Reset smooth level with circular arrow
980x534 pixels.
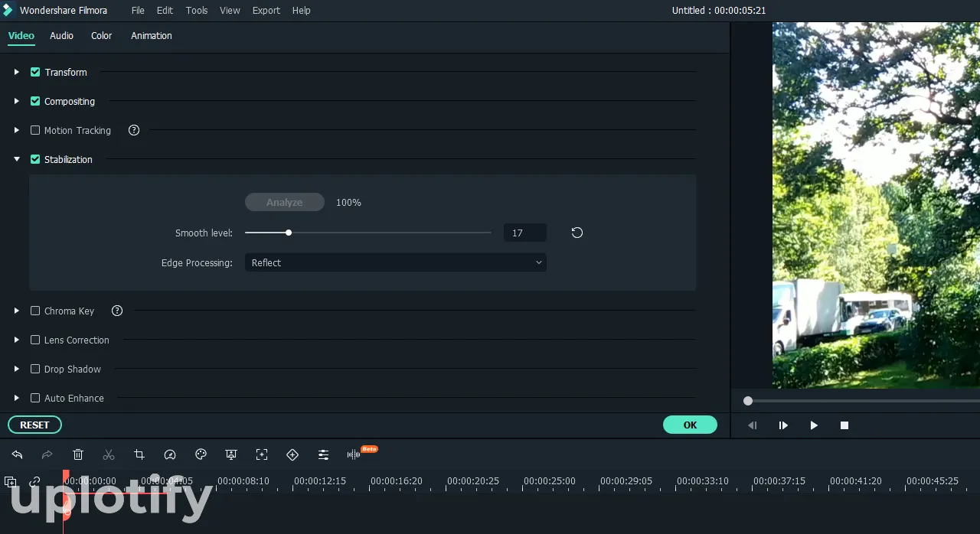click(x=577, y=233)
